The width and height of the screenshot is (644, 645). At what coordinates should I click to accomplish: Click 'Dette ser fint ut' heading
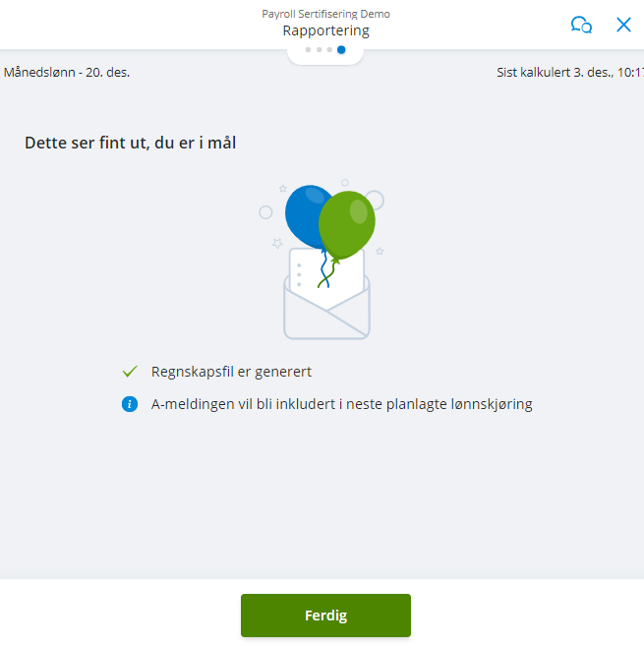130,143
